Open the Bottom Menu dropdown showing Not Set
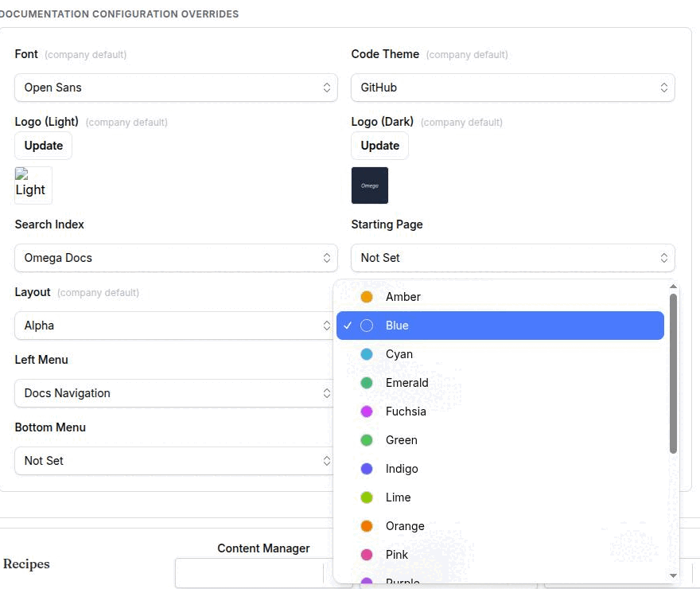700x589 pixels. (174, 461)
